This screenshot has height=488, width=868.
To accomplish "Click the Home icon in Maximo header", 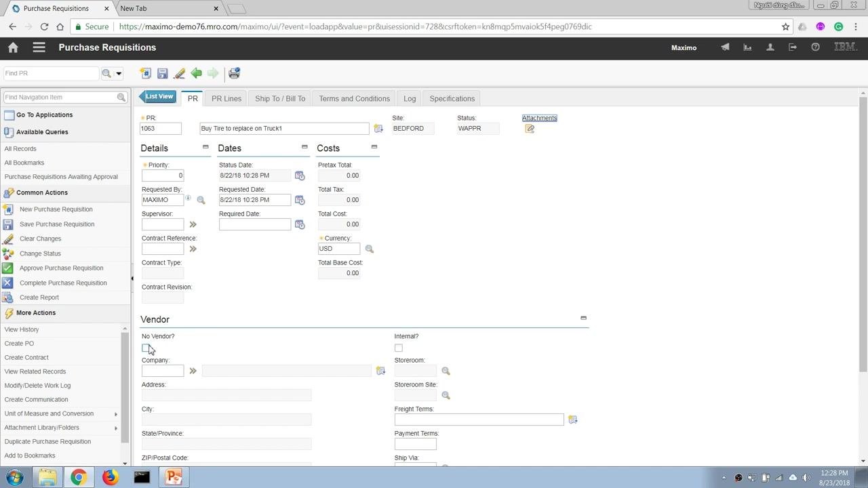I will [13, 47].
